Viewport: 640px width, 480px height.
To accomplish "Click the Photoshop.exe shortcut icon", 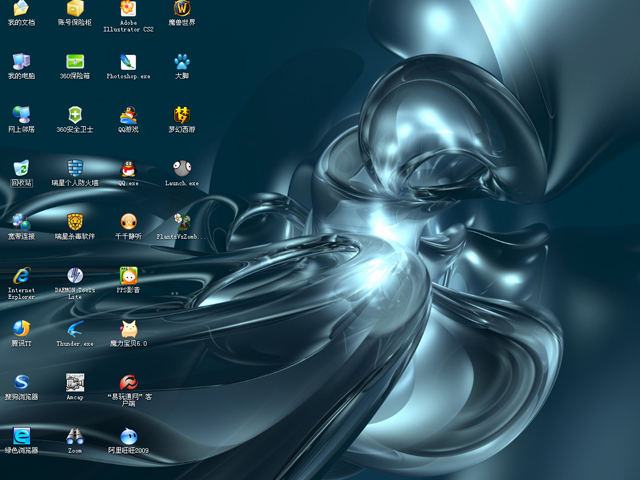I will click(x=128, y=61).
